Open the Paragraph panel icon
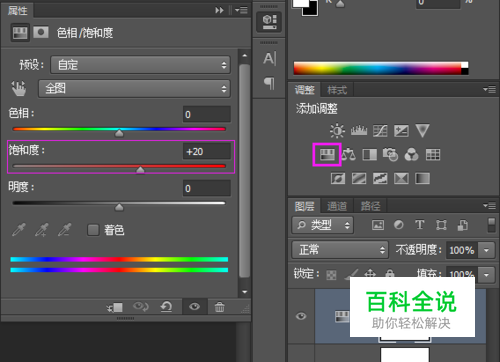Viewport: 500px width, 362px height. tap(269, 83)
